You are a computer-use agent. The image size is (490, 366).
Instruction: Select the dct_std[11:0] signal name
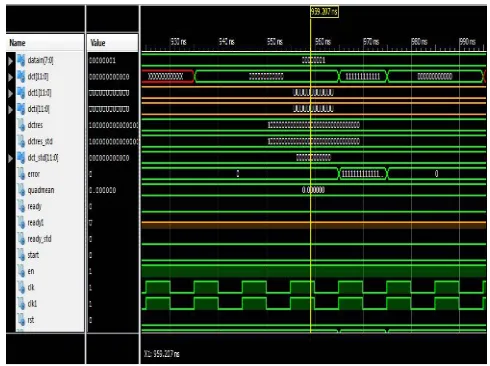click(43, 158)
